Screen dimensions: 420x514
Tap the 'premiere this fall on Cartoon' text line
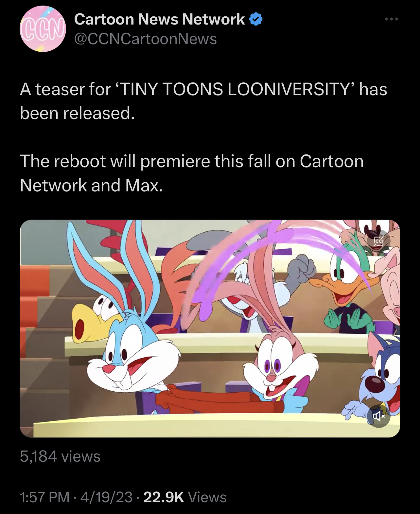tap(252, 161)
